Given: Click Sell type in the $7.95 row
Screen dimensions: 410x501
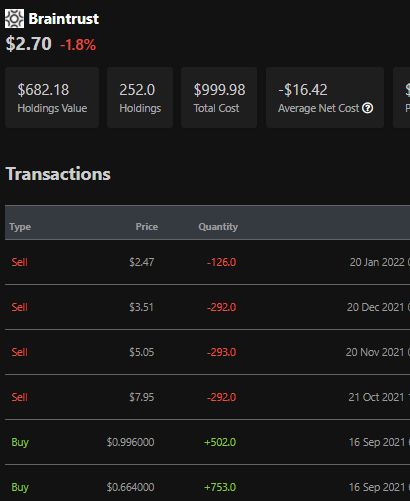Looking at the screenshot, I should coord(20,397).
